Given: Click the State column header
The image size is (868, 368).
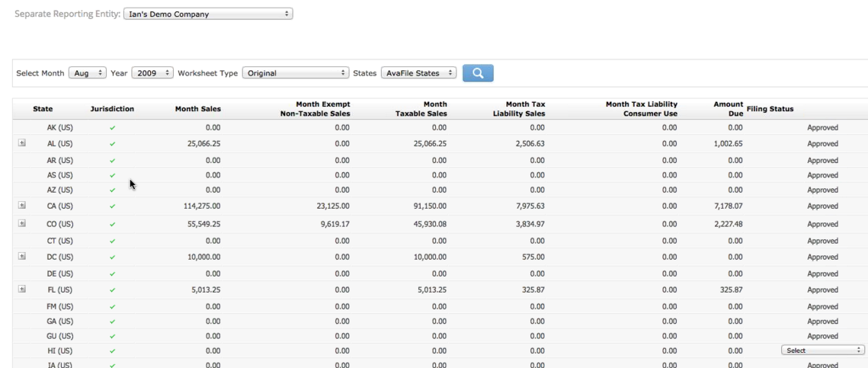Looking at the screenshot, I should click(43, 109).
